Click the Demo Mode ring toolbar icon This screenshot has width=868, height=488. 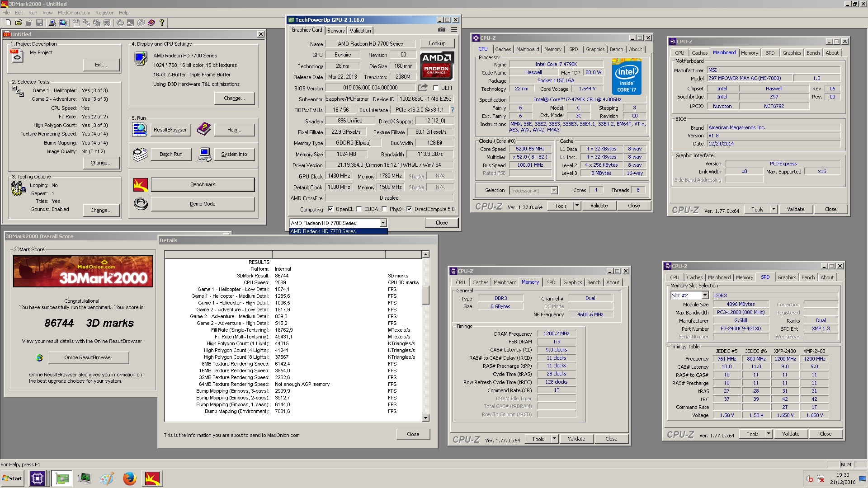click(x=120, y=23)
